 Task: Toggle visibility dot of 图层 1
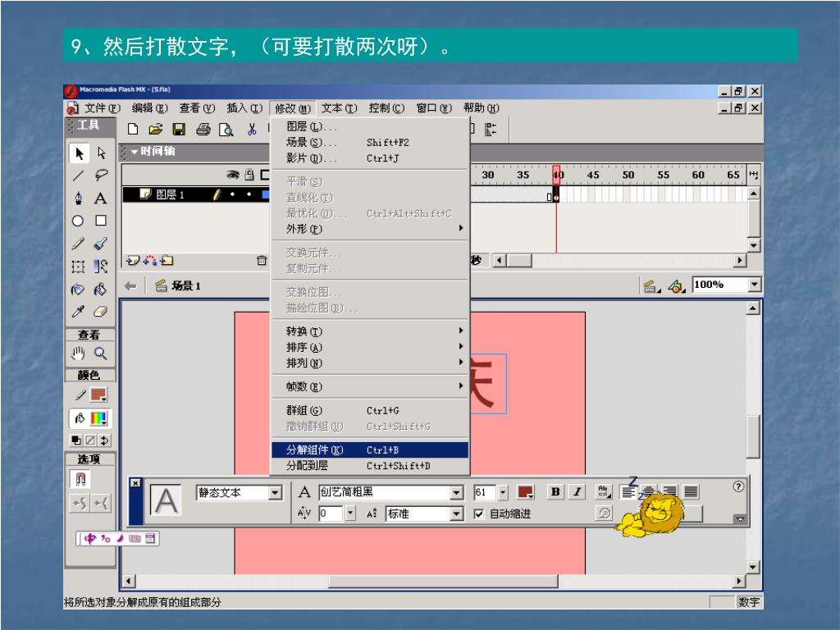[x=232, y=194]
